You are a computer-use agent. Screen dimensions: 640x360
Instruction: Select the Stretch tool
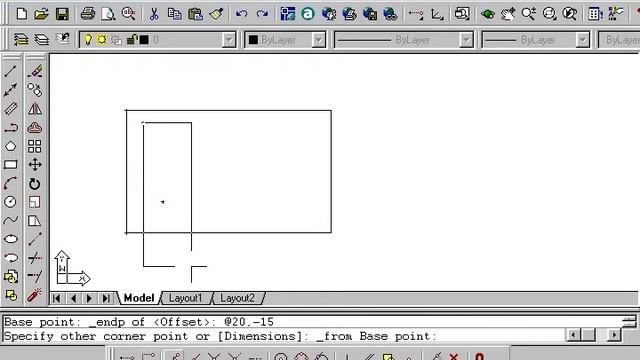point(35,220)
